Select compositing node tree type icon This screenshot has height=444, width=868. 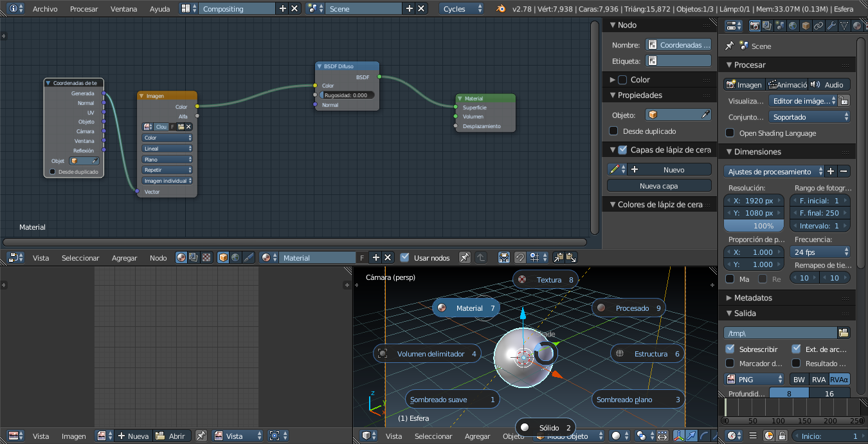[195, 257]
